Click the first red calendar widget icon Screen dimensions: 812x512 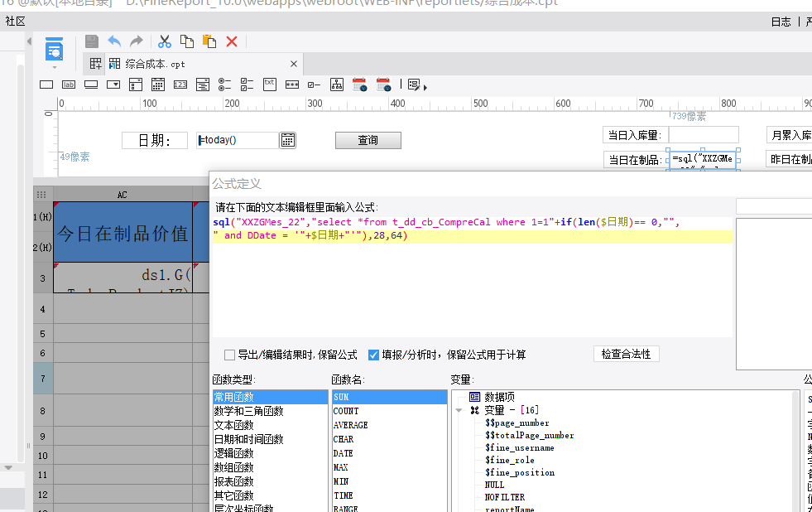click(x=359, y=85)
